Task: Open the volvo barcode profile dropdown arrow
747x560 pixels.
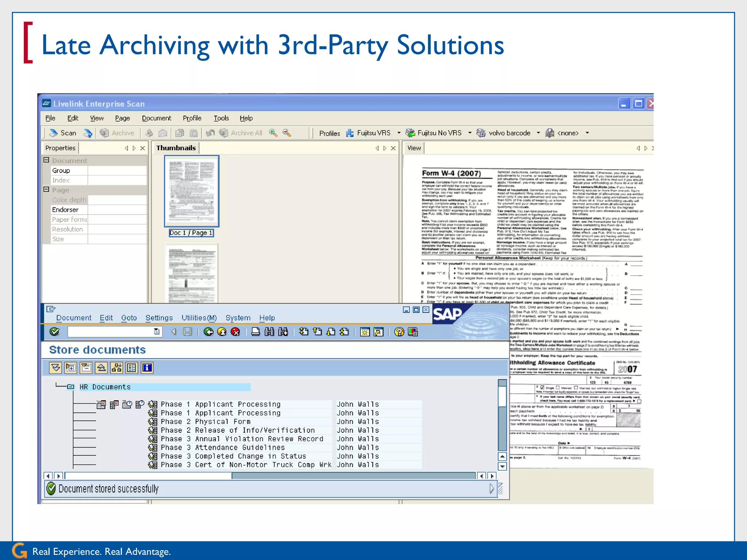Action: [538, 133]
